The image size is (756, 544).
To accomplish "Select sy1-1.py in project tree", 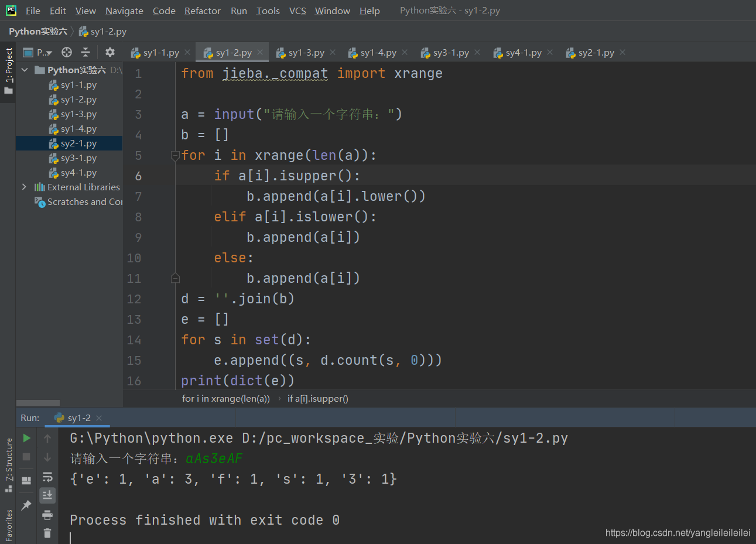I will point(73,85).
